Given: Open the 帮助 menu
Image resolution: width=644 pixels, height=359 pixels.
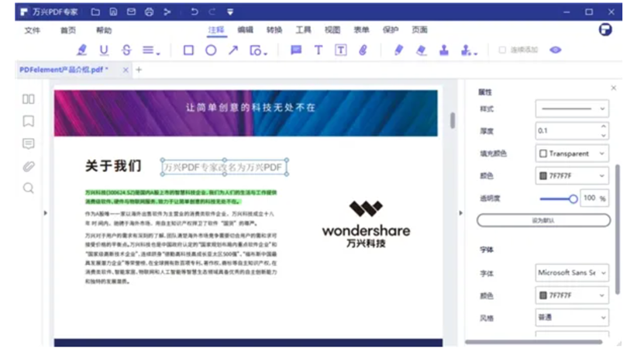Looking at the screenshot, I should point(104,30).
